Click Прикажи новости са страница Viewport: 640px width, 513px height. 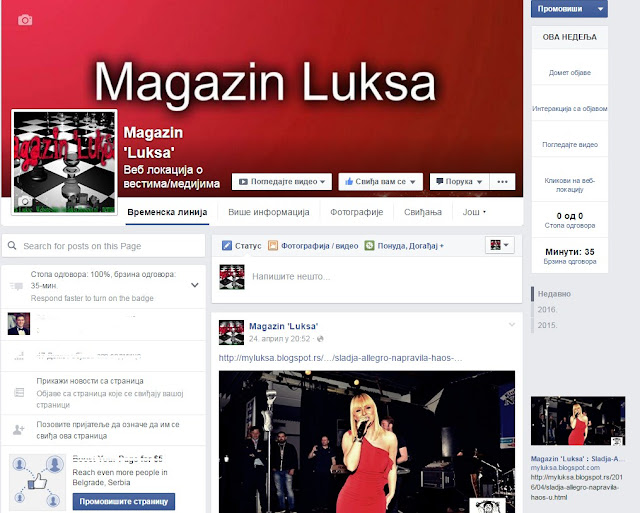[x=90, y=381]
